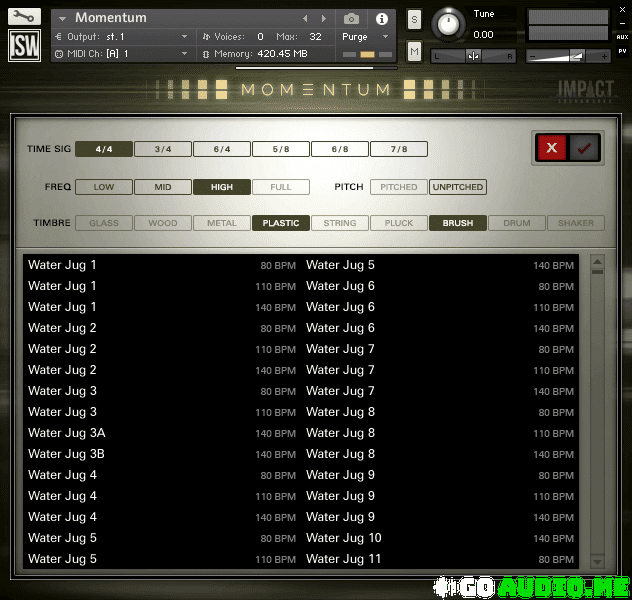Image resolution: width=632 pixels, height=600 pixels.
Task: Click the METAL timbre button
Action: (x=222, y=223)
